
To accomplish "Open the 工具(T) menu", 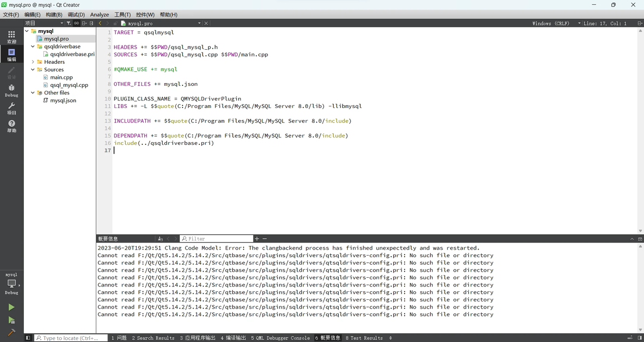I will pyautogui.click(x=123, y=15).
